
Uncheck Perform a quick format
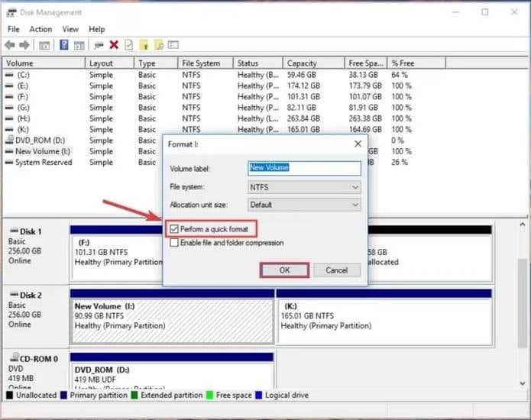(x=175, y=229)
